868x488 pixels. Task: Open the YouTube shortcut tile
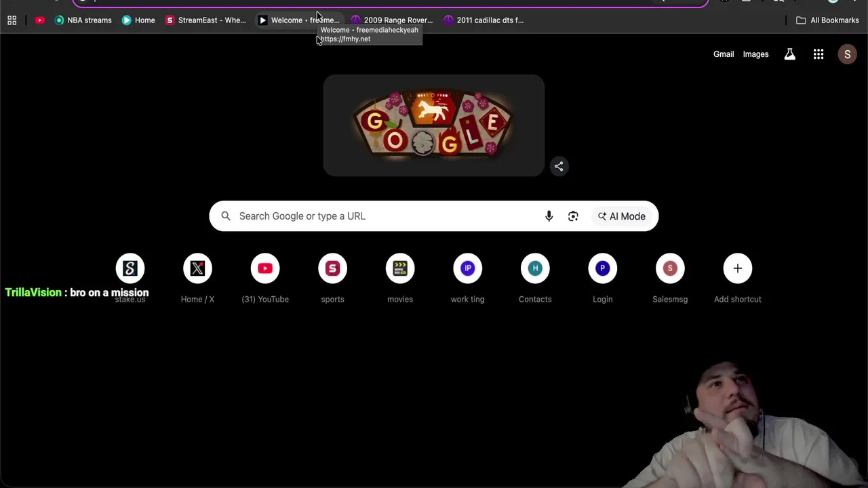(x=265, y=278)
